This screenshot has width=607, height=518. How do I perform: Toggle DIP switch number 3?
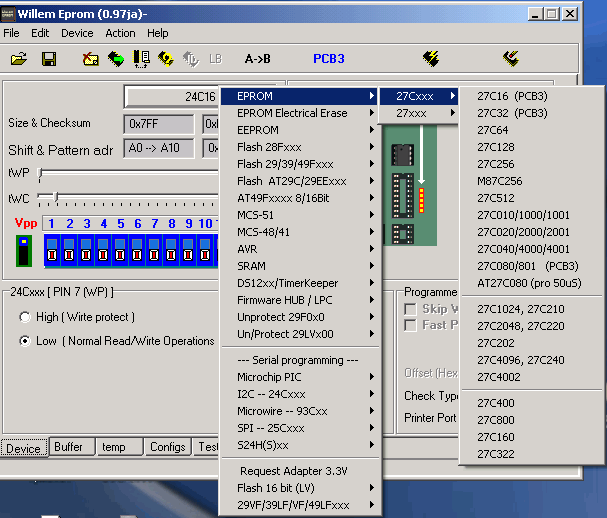(x=86, y=250)
